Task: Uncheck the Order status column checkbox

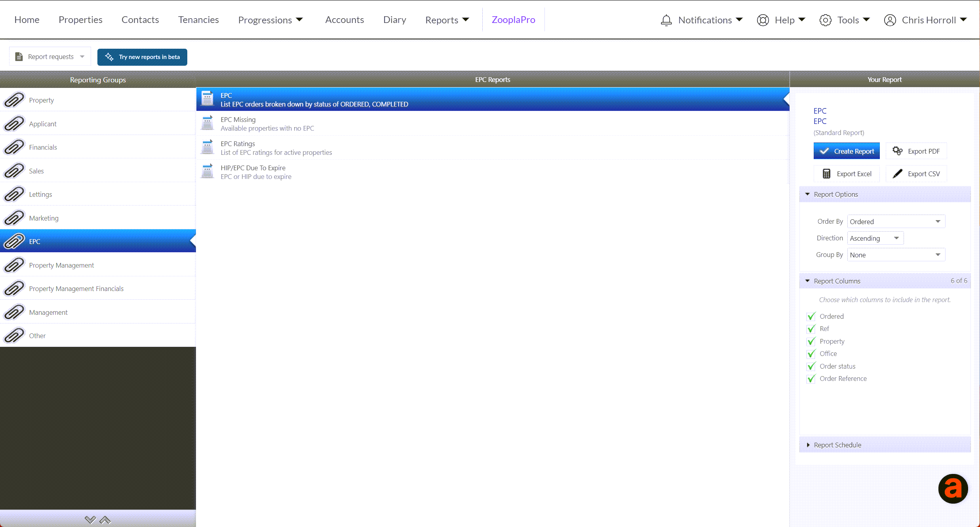Action: [x=811, y=366]
